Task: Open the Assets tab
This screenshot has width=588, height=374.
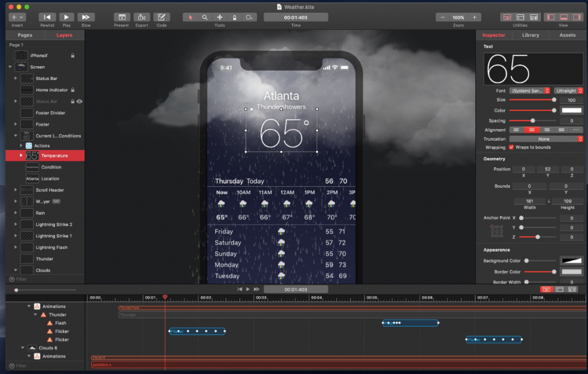Action: 567,35
